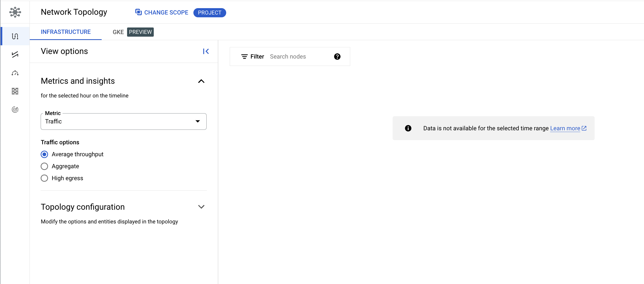The image size is (644, 284).
Task: Select the Average throughput radio button
Action: (44, 154)
